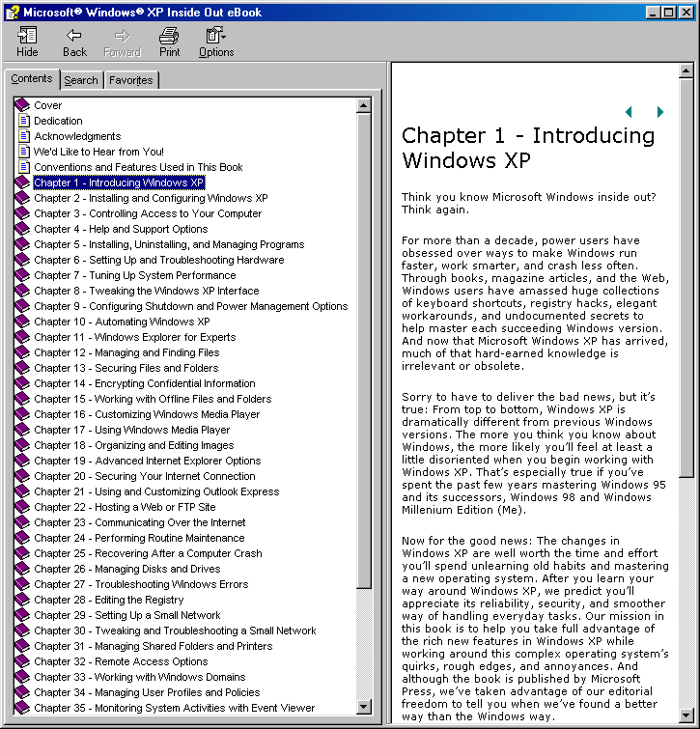Select Chapter 33 - Working with Windows Domains
The height and width of the screenshot is (729, 700).
tap(140, 677)
